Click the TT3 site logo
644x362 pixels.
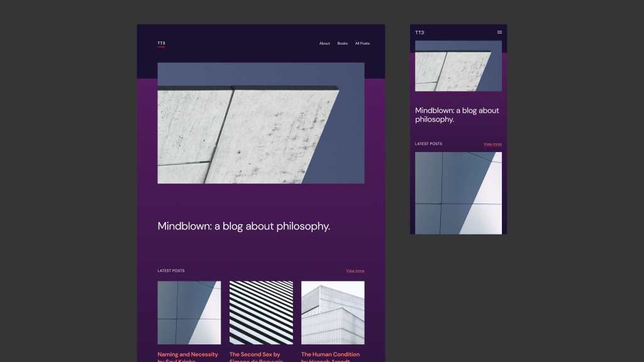(x=161, y=43)
